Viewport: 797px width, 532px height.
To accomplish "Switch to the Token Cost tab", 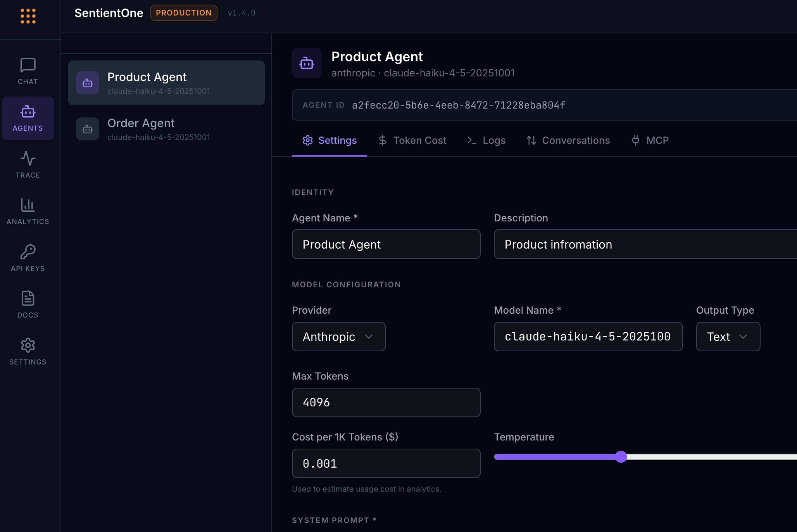I will pyautogui.click(x=412, y=140).
